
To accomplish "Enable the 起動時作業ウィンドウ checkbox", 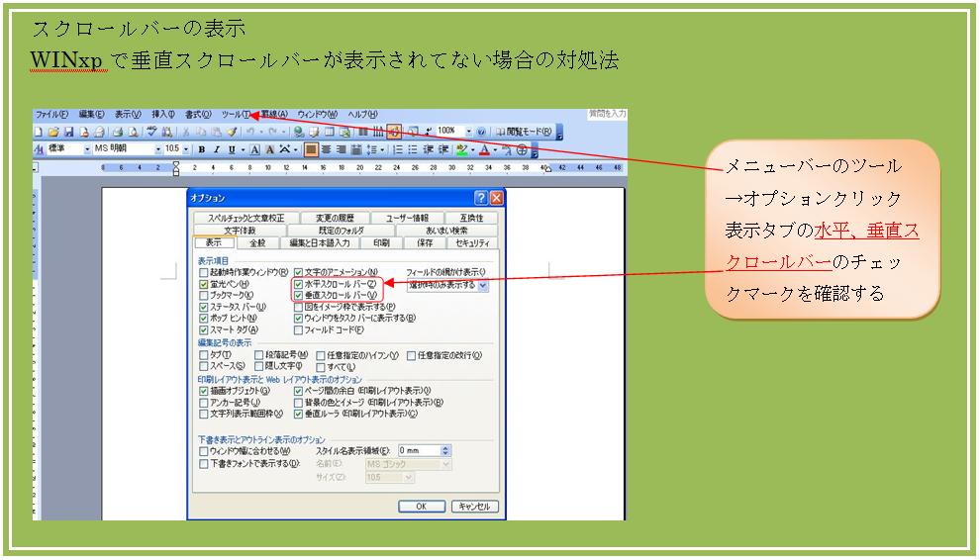I will point(203,272).
